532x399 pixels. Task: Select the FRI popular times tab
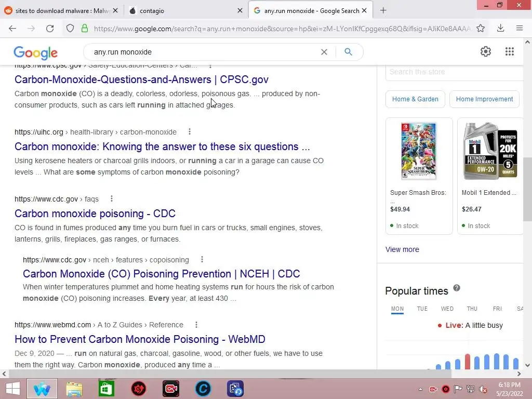pos(497,309)
